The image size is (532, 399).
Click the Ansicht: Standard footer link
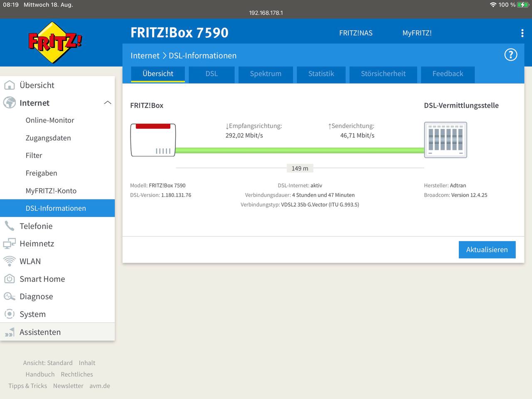(48, 363)
